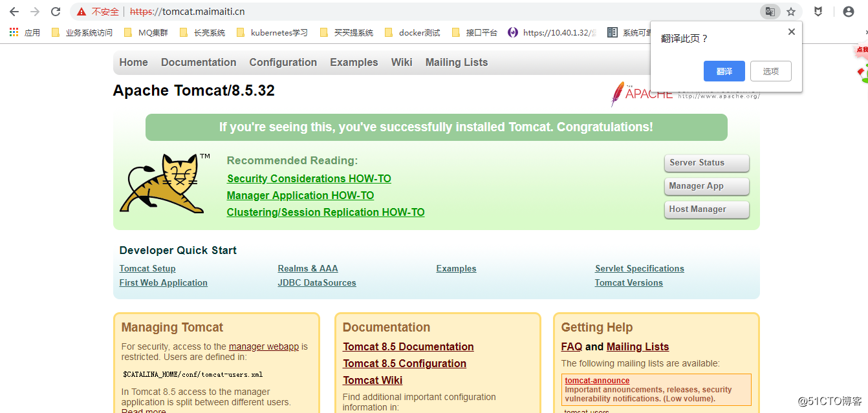Viewport: 868px width, 413px height.
Task: Click the browser forward arrow
Action: pos(35,12)
